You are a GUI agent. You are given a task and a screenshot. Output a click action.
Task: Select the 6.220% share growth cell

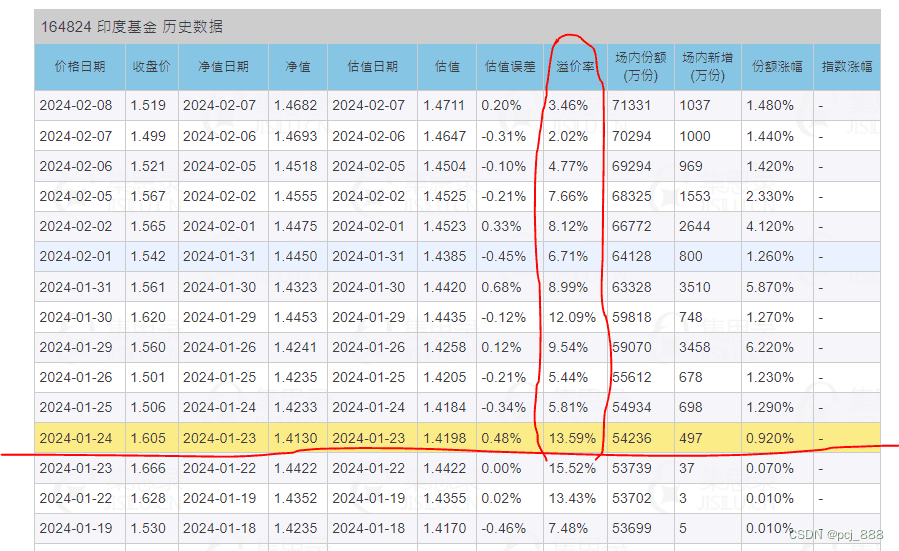[771, 347]
